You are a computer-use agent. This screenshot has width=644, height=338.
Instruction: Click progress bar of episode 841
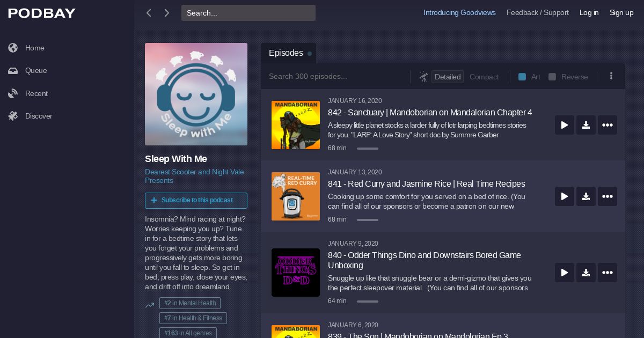(x=368, y=220)
